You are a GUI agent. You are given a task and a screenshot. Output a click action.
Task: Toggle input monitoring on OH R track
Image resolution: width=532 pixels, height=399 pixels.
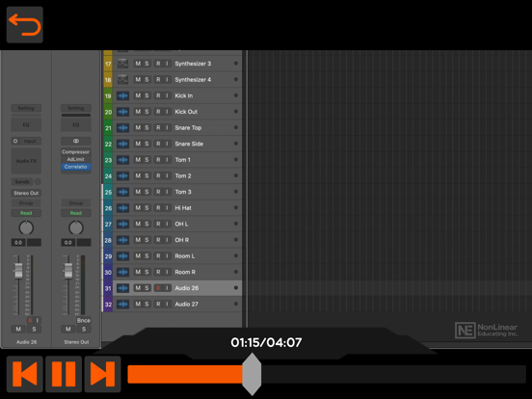(x=167, y=240)
